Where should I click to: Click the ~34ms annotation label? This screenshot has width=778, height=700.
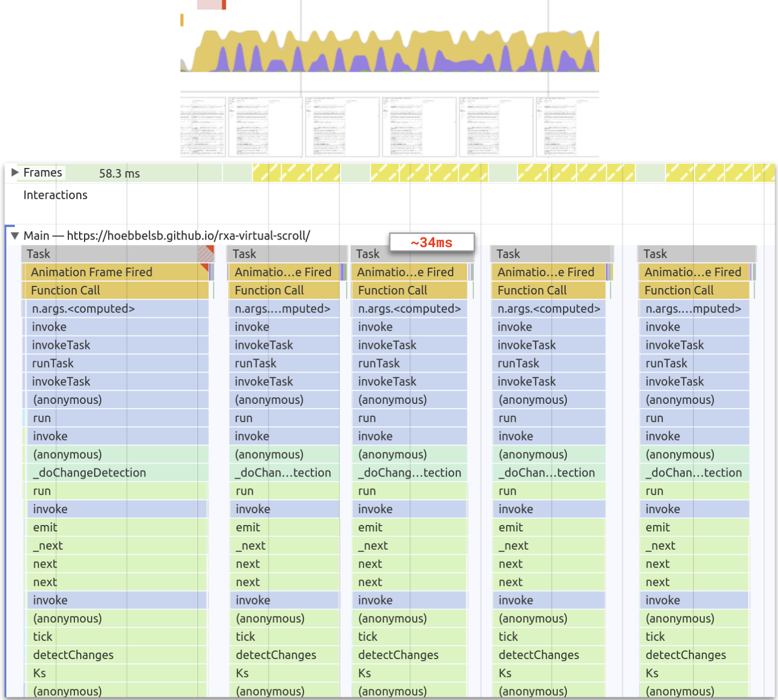click(x=432, y=242)
